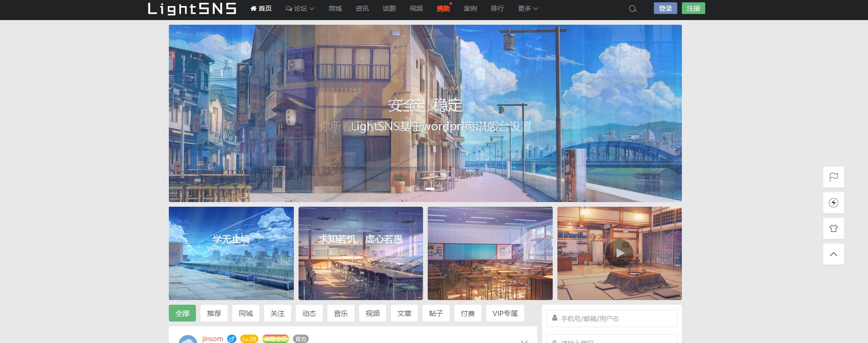Open the search magnifier icon
The width and height of the screenshot is (868, 343).
click(632, 8)
